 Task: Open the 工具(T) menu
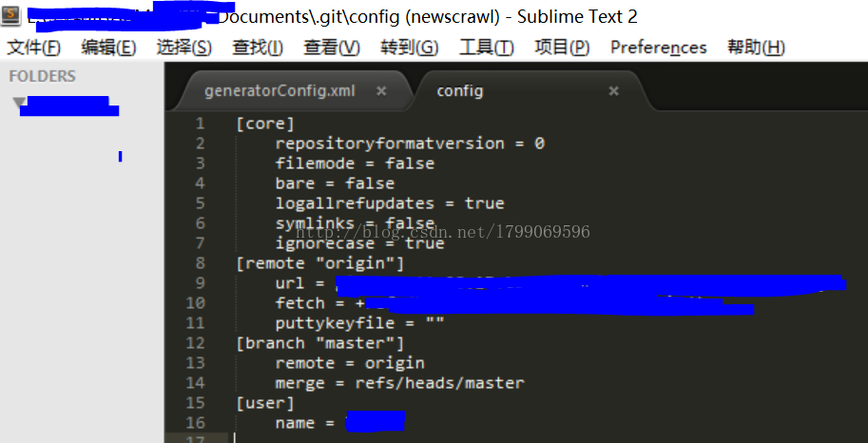coord(486,48)
